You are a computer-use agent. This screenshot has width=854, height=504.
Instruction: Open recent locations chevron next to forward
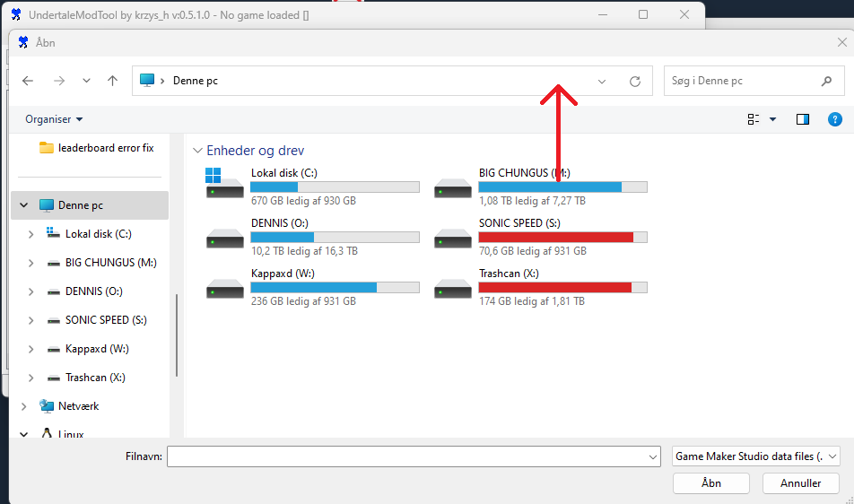tap(86, 81)
